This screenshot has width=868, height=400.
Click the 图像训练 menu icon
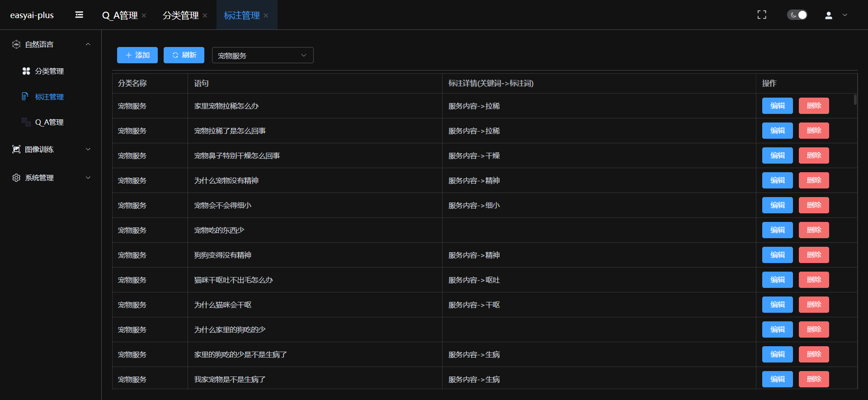tap(16, 149)
